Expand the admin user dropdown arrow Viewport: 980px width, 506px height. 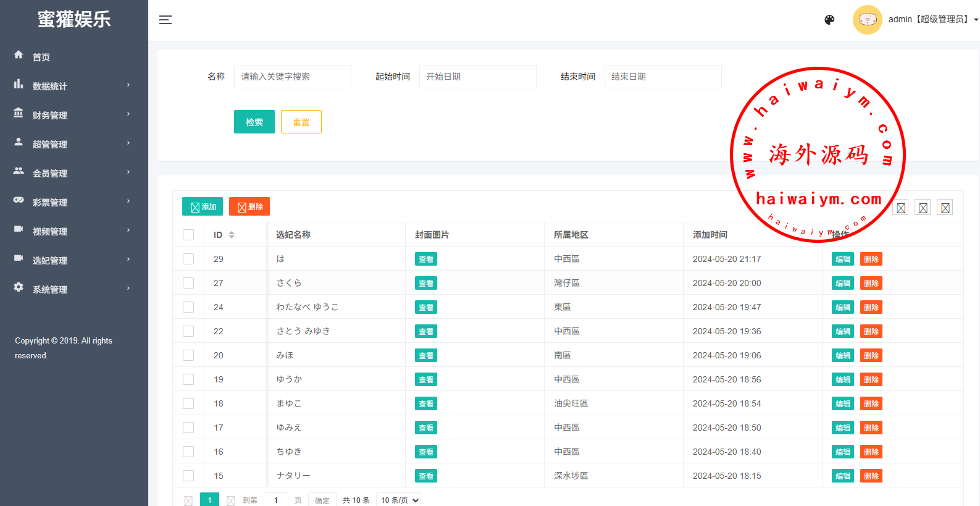976,20
